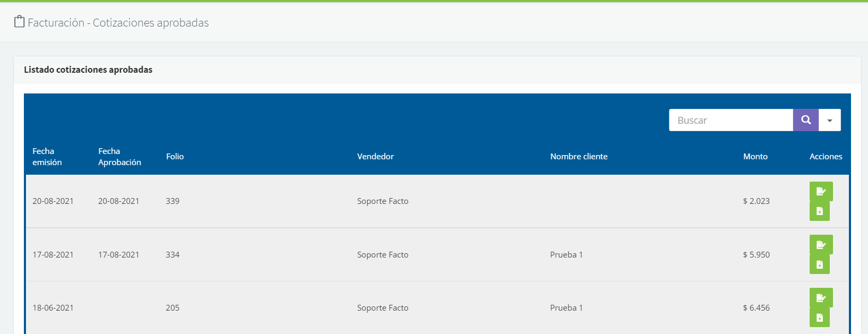
Task: Click the Listado cotizaciones aprobadas panel heading
Action: (x=88, y=70)
